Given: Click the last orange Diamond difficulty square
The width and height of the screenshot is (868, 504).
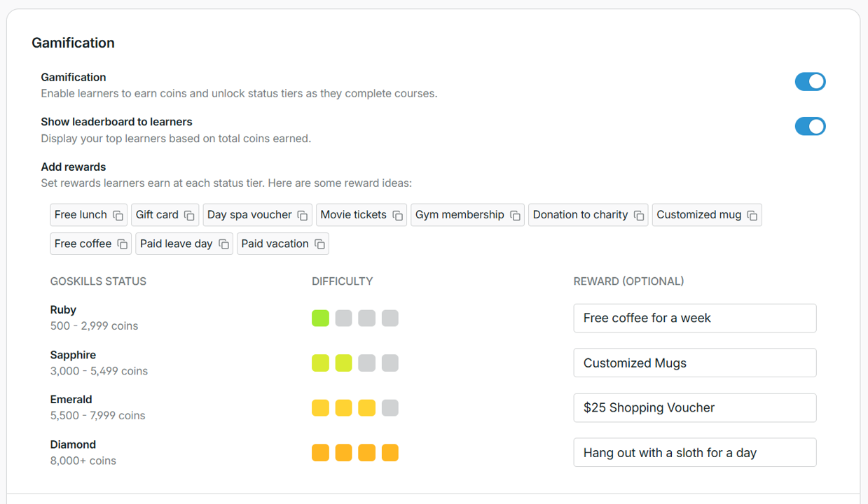Looking at the screenshot, I should coord(390,452).
